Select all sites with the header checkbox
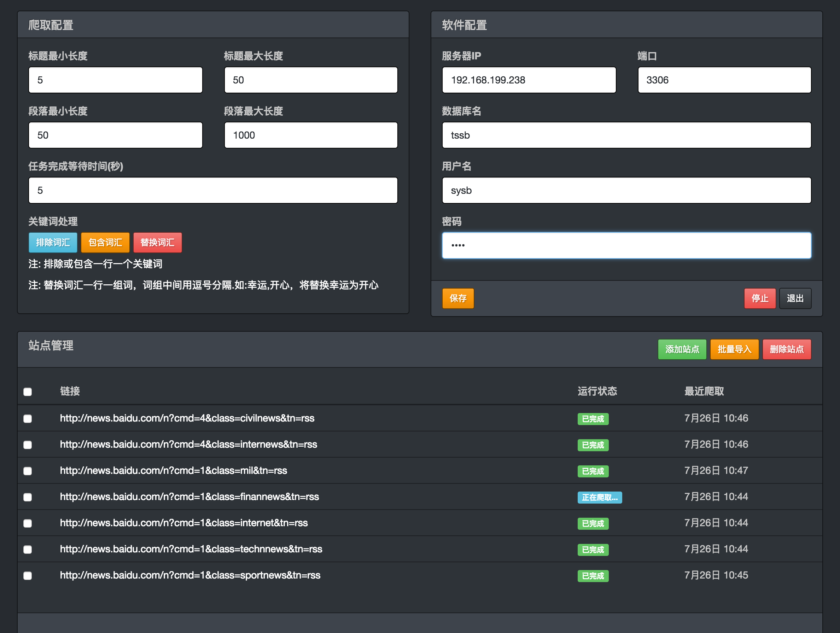Screen dimensions: 840x633 pos(28,392)
